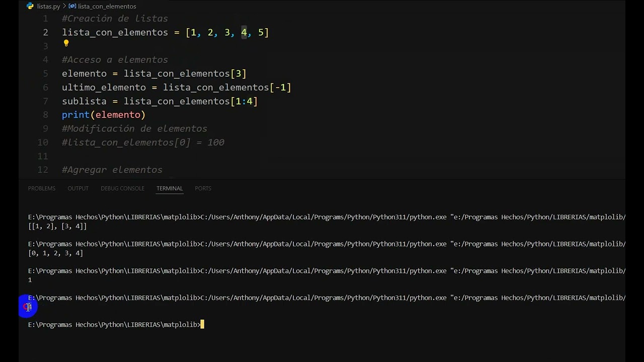The image size is (644, 362).
Task: Select the TERMINAL tab
Action: [x=170, y=188]
